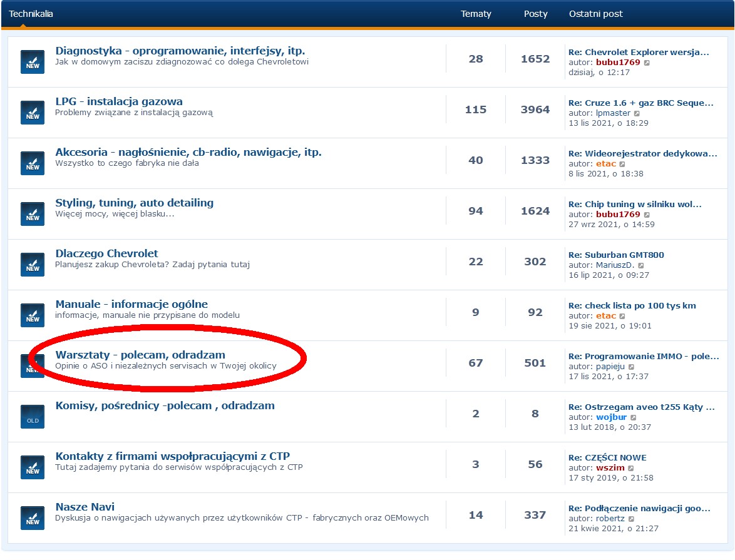735x560 pixels.
Task: Jump to last post icon beside papieju
Action: [632, 367]
